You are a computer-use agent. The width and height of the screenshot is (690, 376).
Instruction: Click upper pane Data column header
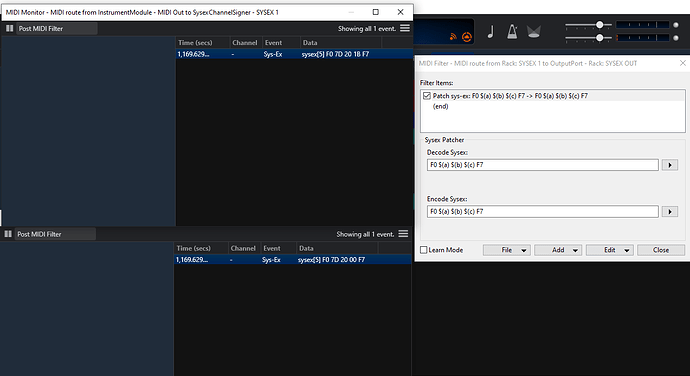pos(341,43)
